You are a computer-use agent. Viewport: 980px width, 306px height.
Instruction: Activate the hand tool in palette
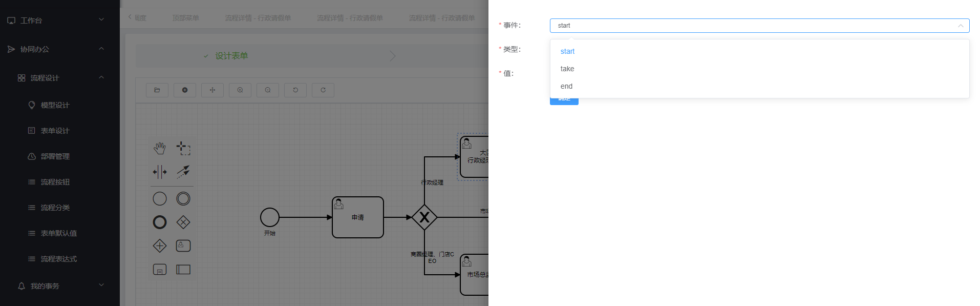click(160, 149)
